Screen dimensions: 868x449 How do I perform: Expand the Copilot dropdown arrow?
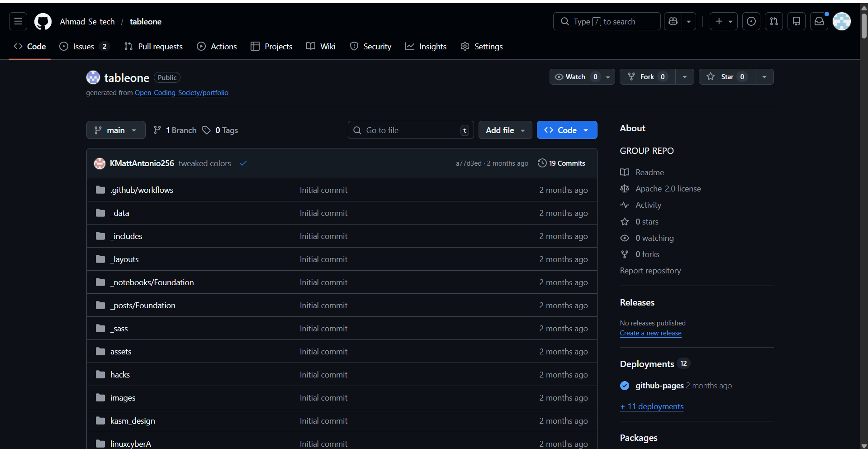pyautogui.click(x=689, y=21)
